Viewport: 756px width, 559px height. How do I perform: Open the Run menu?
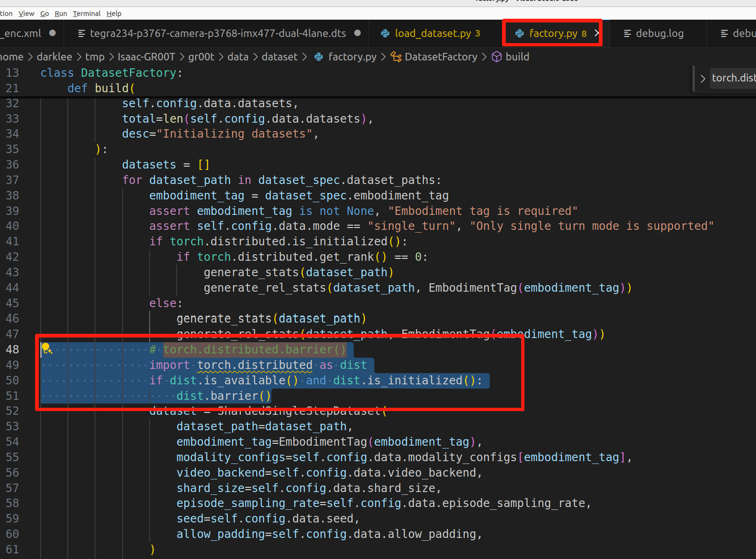click(x=61, y=14)
